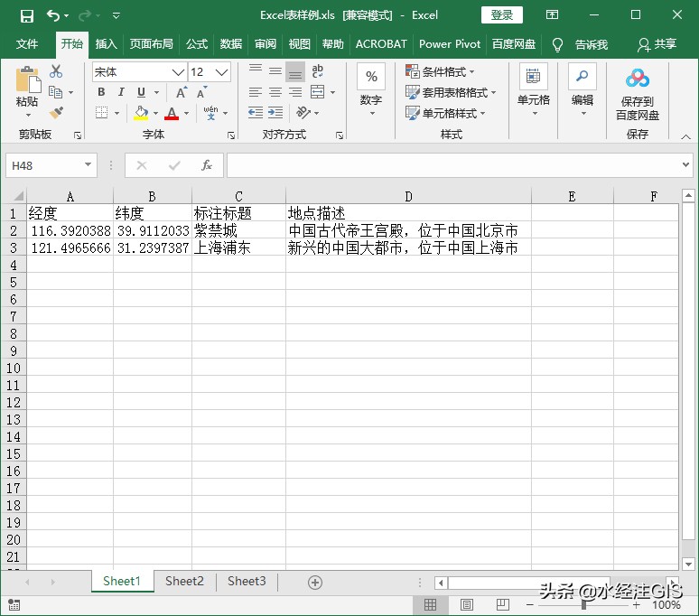
Task: Open 套用表格格式 table styles
Action: 451,92
